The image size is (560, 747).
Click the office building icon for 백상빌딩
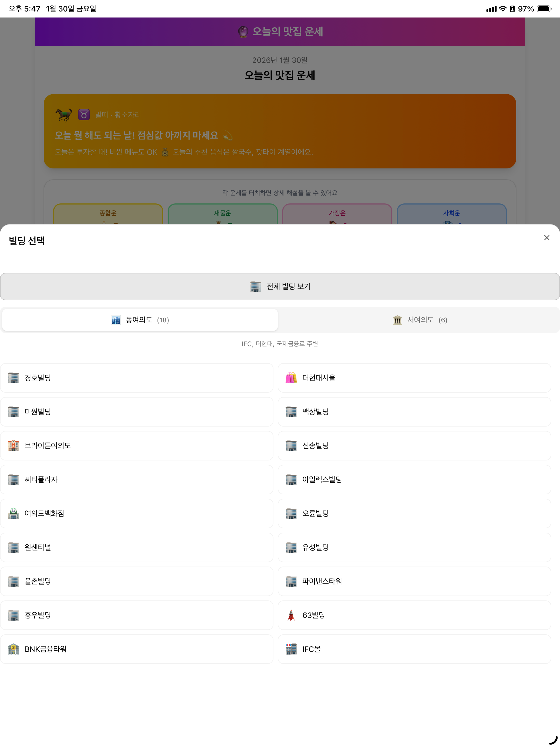[x=291, y=412]
